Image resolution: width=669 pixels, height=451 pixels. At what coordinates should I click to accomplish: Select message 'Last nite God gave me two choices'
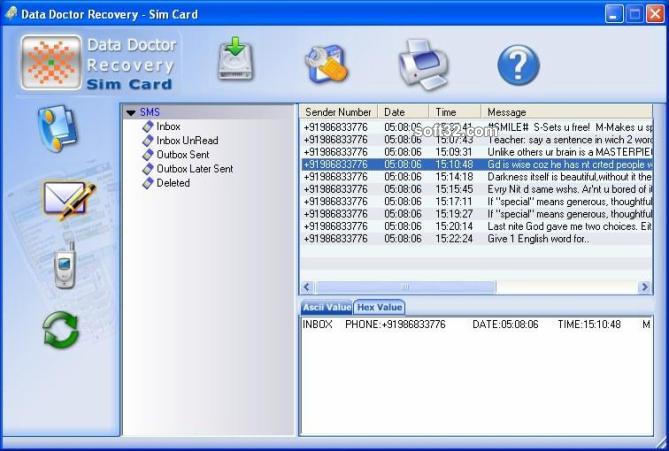477,226
